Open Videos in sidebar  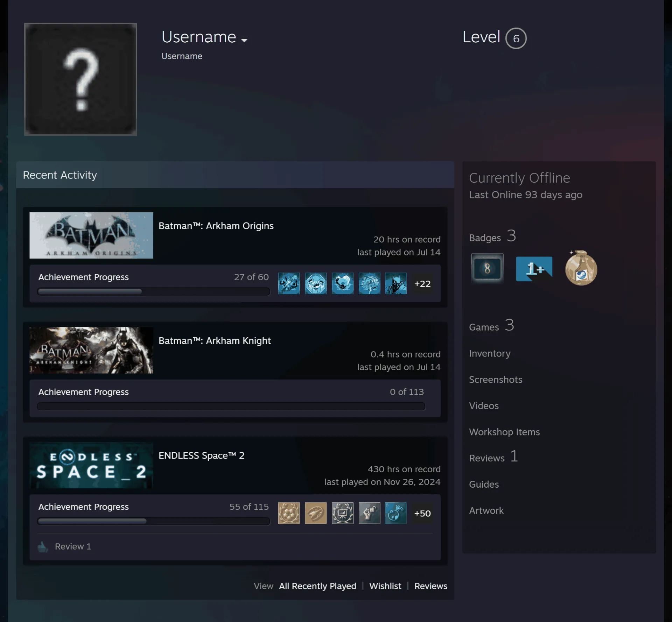click(484, 406)
